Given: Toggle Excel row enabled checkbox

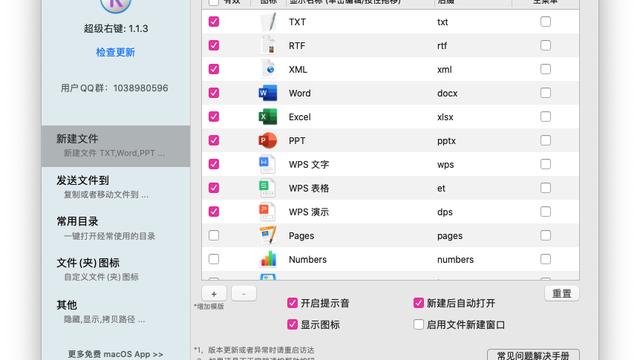Looking at the screenshot, I should click(x=214, y=116).
